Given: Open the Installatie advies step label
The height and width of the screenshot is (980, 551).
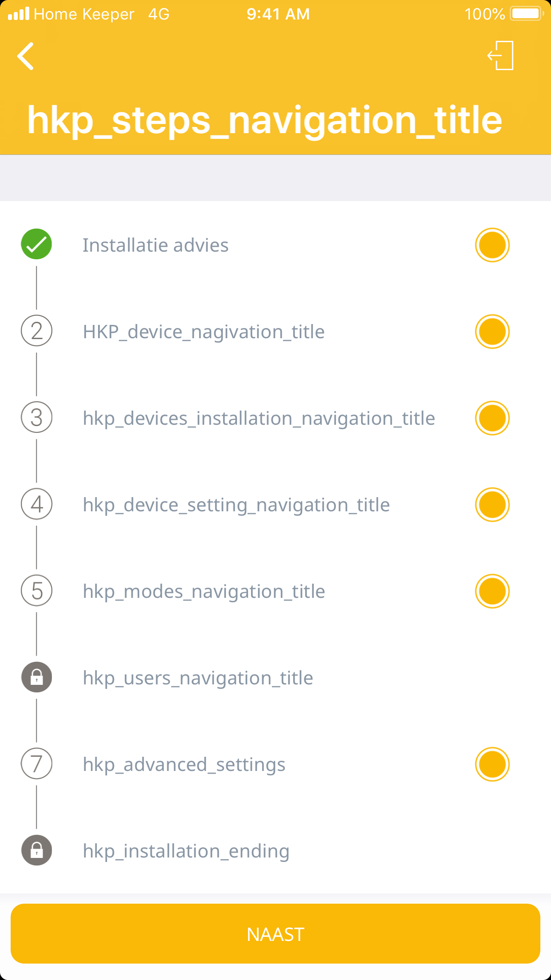Looking at the screenshot, I should [155, 245].
